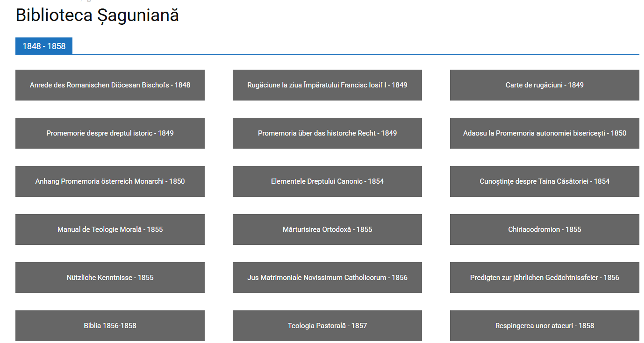This screenshot has width=644, height=343.
Task: Select Nützliche Kenntnisse - 1855
Action: tap(110, 278)
